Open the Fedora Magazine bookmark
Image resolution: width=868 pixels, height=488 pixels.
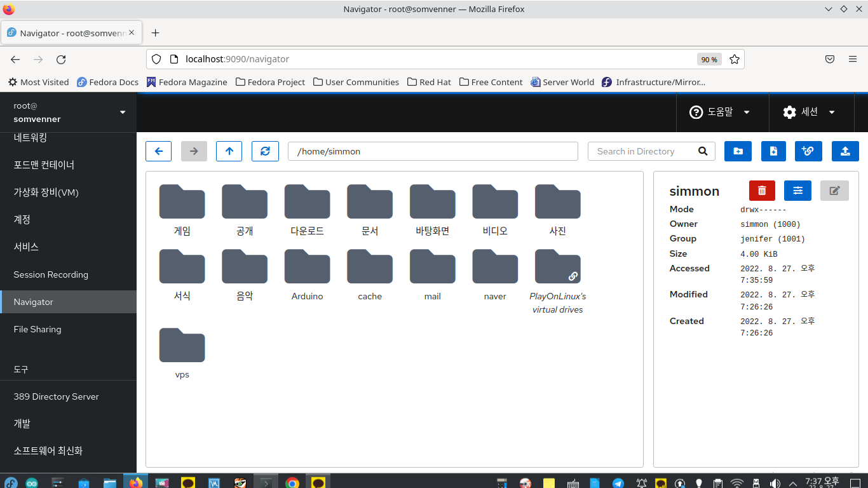(x=187, y=82)
